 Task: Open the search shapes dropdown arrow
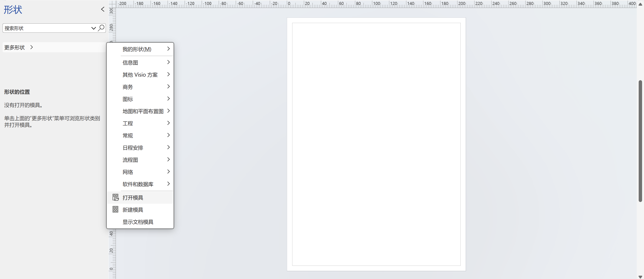pos(93,28)
